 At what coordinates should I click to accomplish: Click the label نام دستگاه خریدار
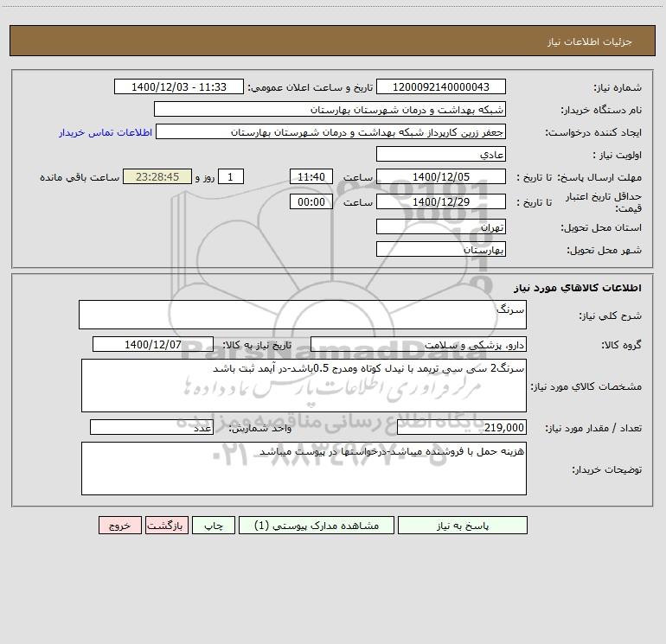point(601,111)
